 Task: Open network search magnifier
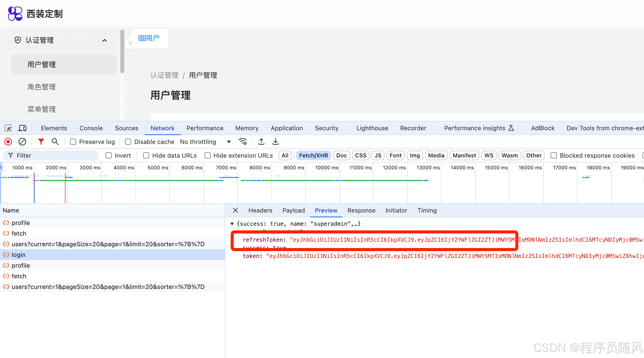pyautogui.click(x=55, y=142)
